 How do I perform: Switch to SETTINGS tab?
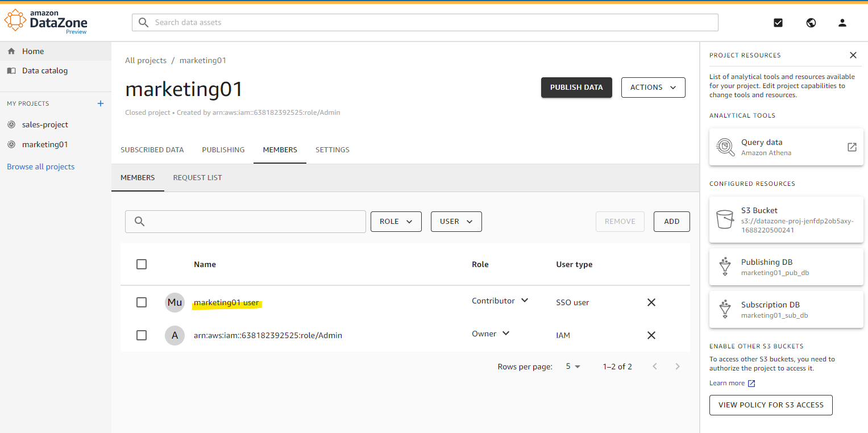[333, 150]
